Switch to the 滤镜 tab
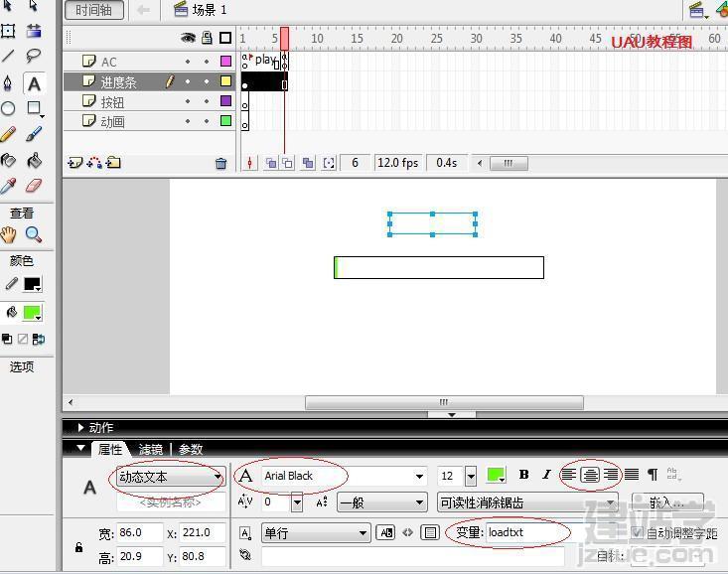This screenshot has height=574, width=728. 151,449
